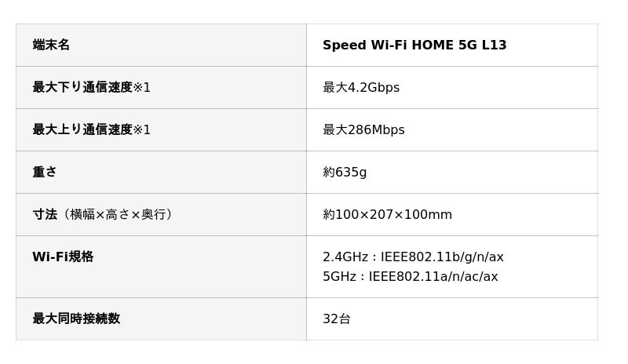Click the 端末名 header cell

[x=51, y=45]
